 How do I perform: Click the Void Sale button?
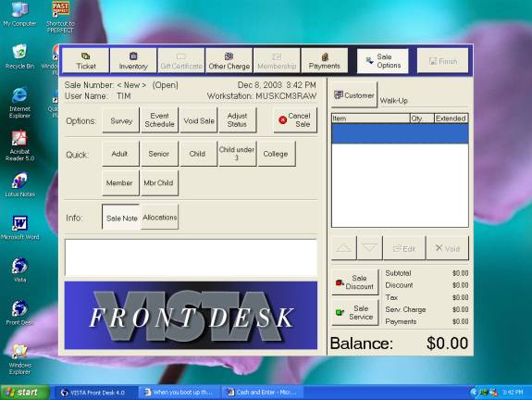(x=199, y=120)
